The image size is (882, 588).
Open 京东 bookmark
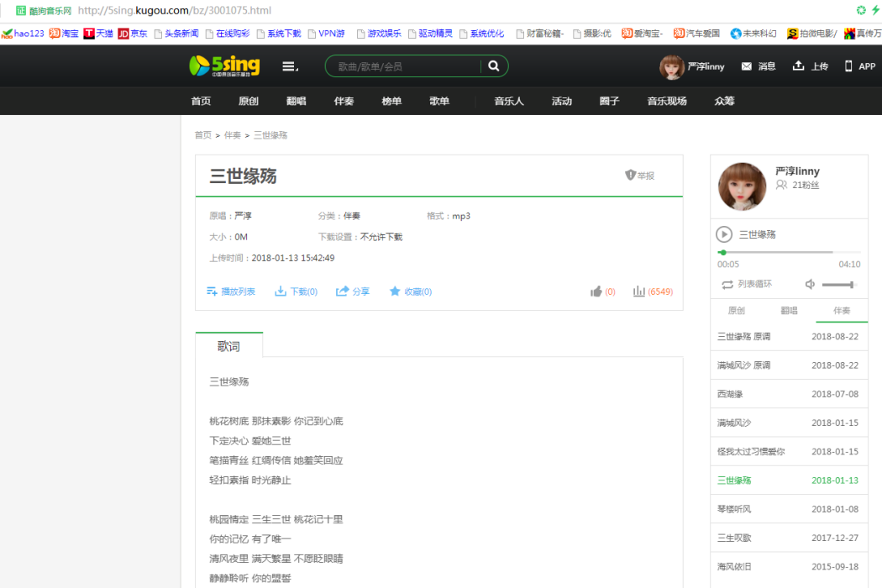click(133, 34)
